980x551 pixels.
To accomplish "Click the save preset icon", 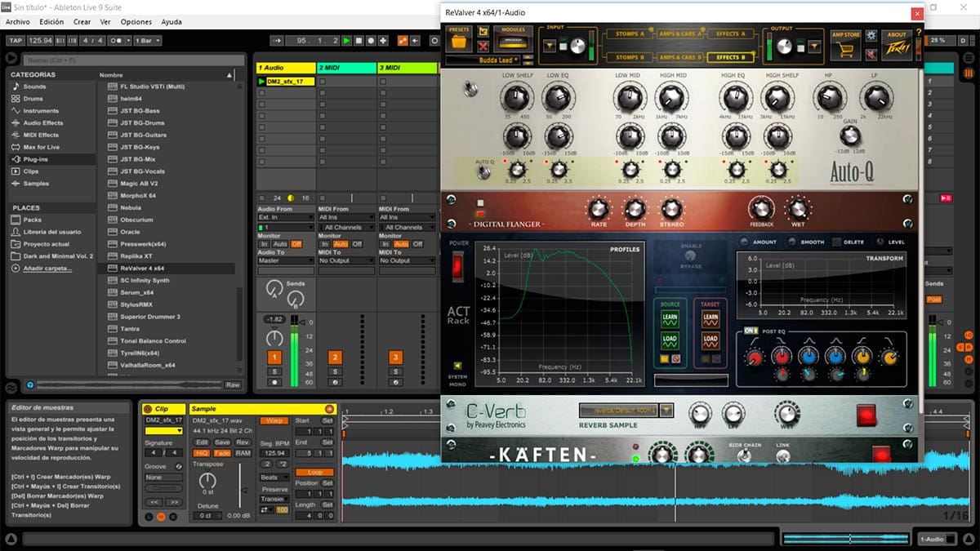I will coord(483,32).
